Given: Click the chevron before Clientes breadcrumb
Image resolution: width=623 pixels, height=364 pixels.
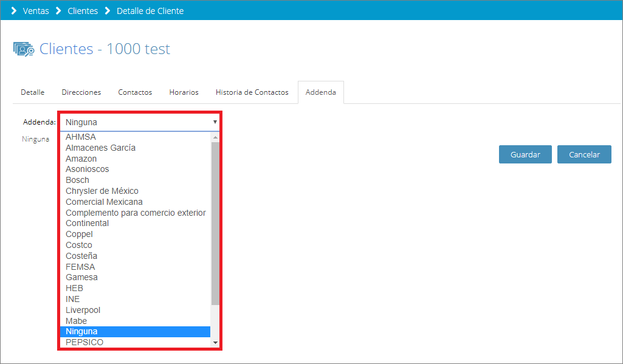Looking at the screenshot, I should pos(58,11).
